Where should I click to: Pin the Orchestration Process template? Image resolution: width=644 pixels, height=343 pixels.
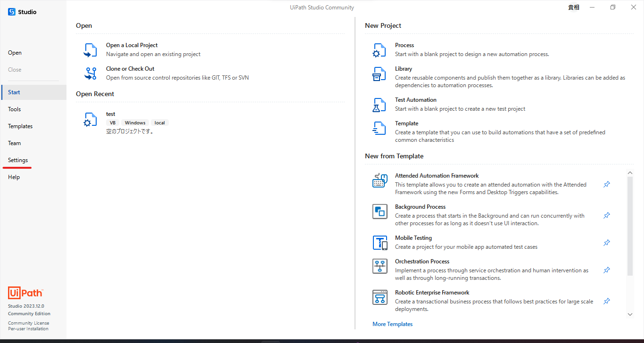point(607,270)
